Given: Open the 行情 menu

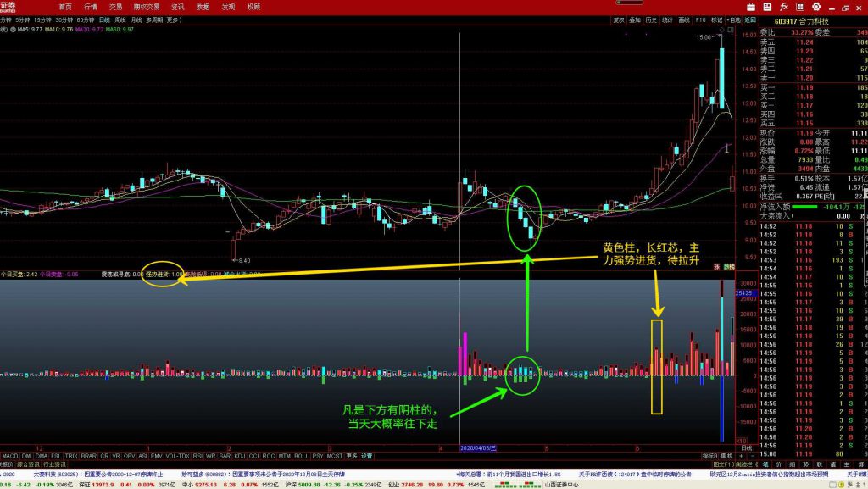Looking at the screenshot, I should [91, 6].
